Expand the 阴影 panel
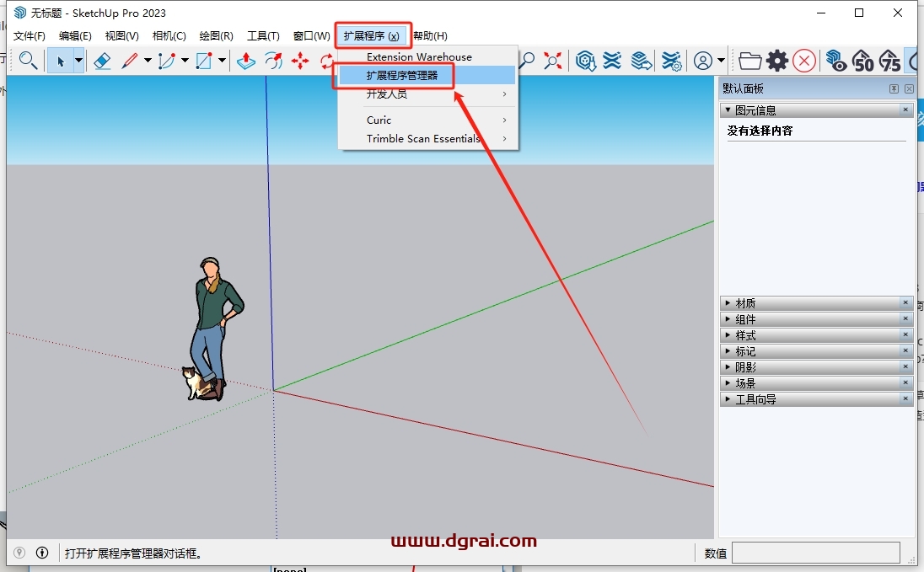 [x=728, y=366]
